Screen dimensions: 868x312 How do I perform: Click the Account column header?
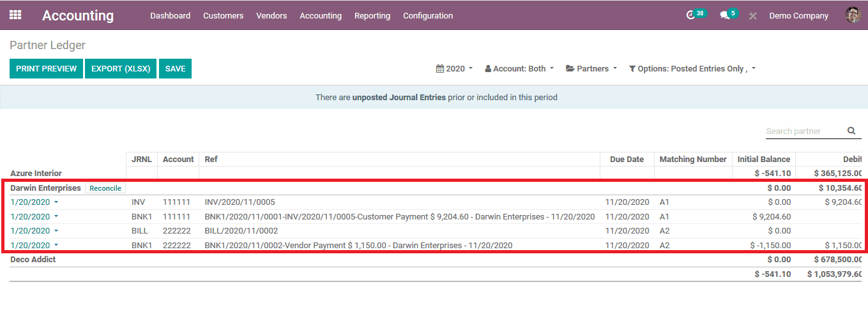[178, 159]
